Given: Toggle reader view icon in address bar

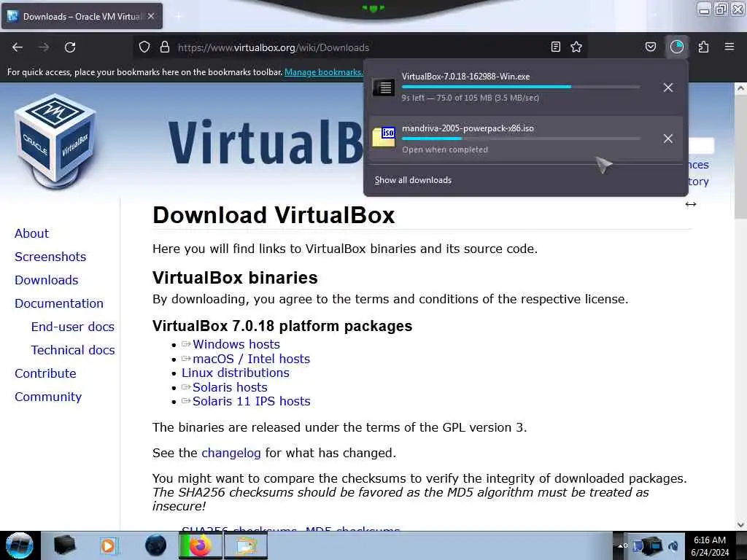Looking at the screenshot, I should pos(555,47).
